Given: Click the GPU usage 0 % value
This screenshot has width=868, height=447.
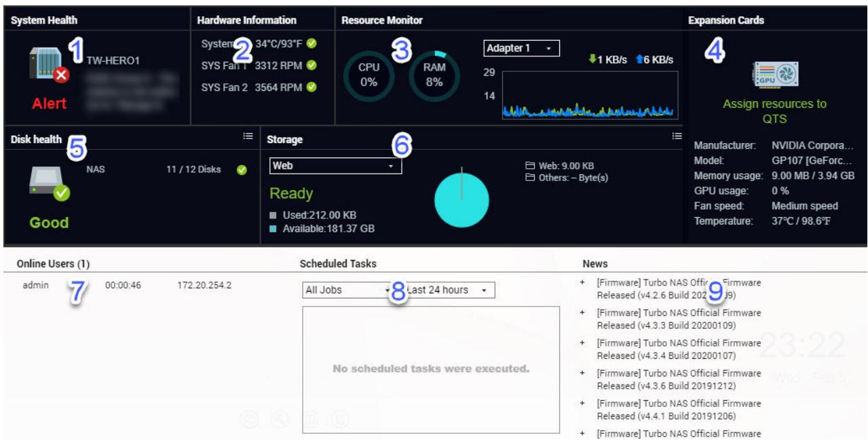Looking at the screenshot, I should (780, 191).
